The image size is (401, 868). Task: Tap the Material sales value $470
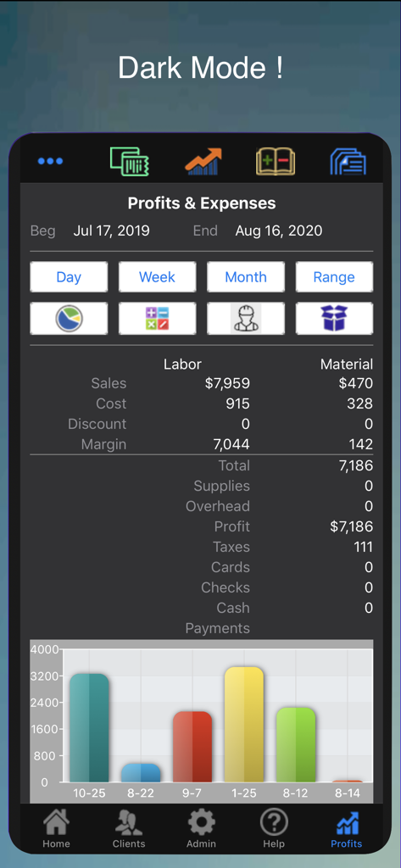click(355, 383)
